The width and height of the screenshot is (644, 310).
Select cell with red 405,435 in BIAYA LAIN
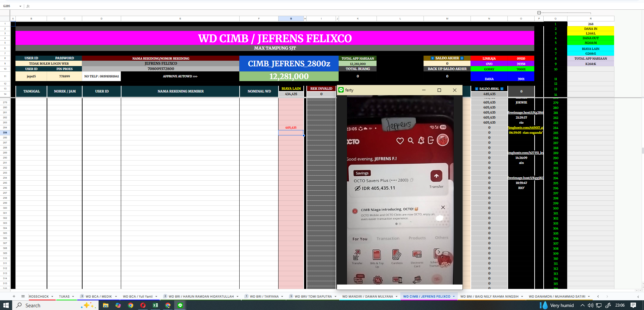pos(291,128)
